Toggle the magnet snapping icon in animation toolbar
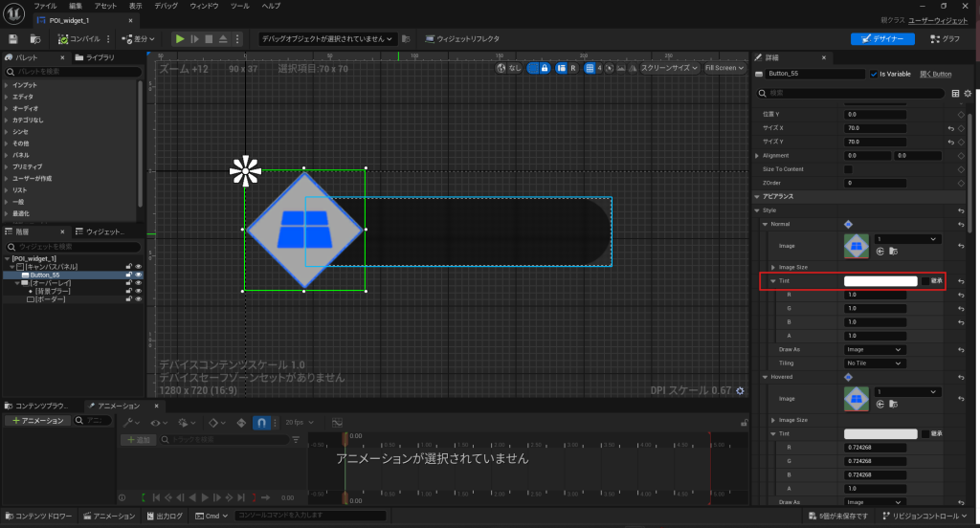The height and width of the screenshot is (528, 980). 260,422
